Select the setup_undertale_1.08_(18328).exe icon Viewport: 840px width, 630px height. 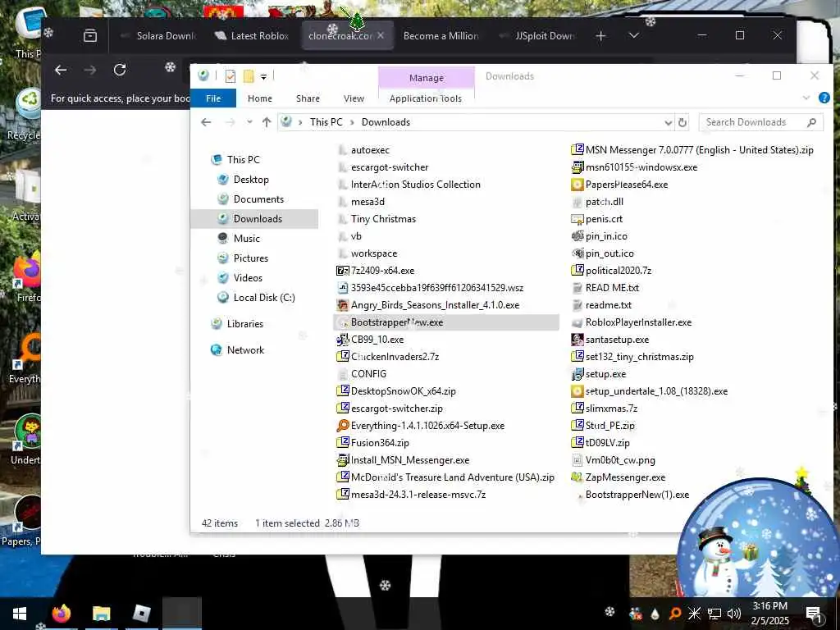pyautogui.click(x=577, y=391)
